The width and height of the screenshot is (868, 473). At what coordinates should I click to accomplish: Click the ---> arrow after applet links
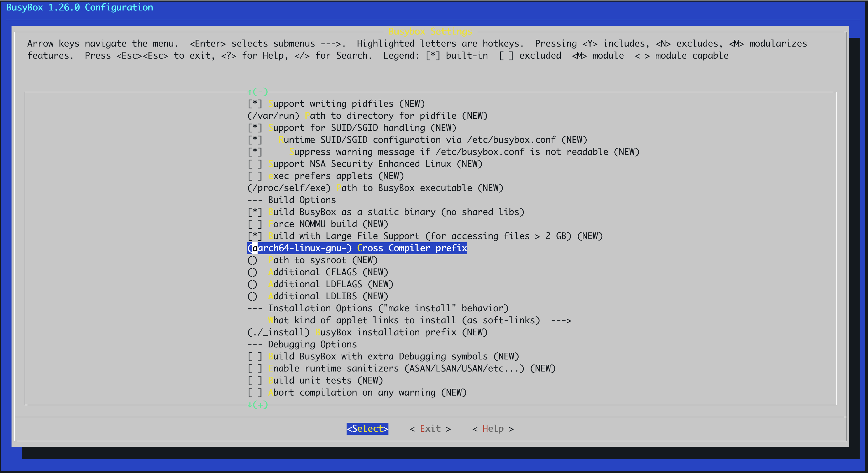click(x=561, y=320)
